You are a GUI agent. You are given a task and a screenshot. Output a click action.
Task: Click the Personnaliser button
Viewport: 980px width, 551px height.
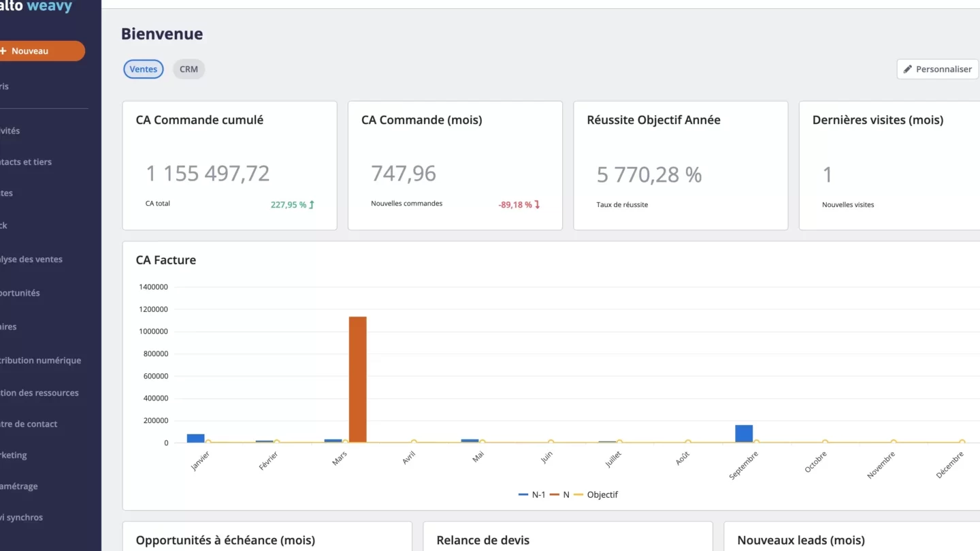coord(937,69)
